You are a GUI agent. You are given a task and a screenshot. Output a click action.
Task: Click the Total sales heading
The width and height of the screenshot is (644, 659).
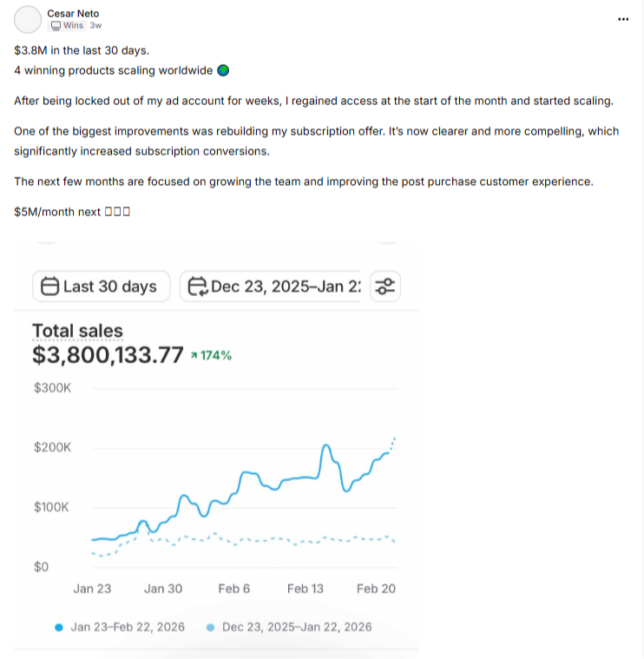click(x=77, y=331)
